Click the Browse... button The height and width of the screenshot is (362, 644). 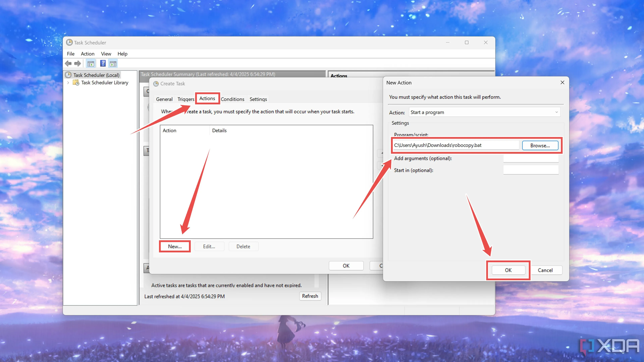[x=540, y=145]
